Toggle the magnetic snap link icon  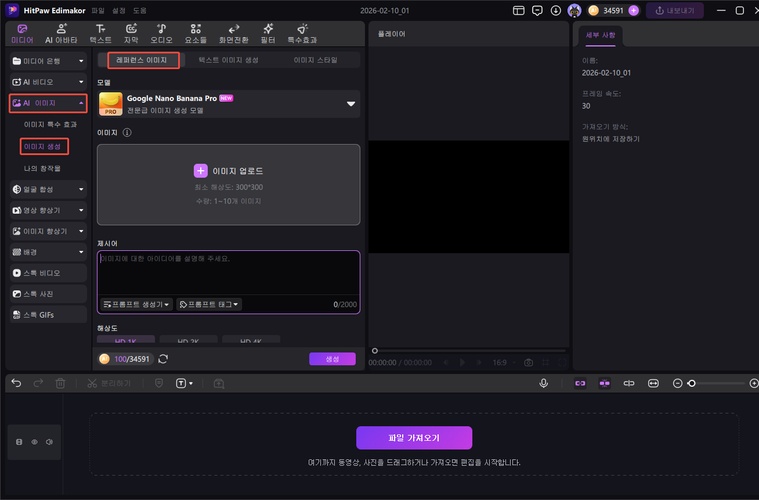pos(580,383)
